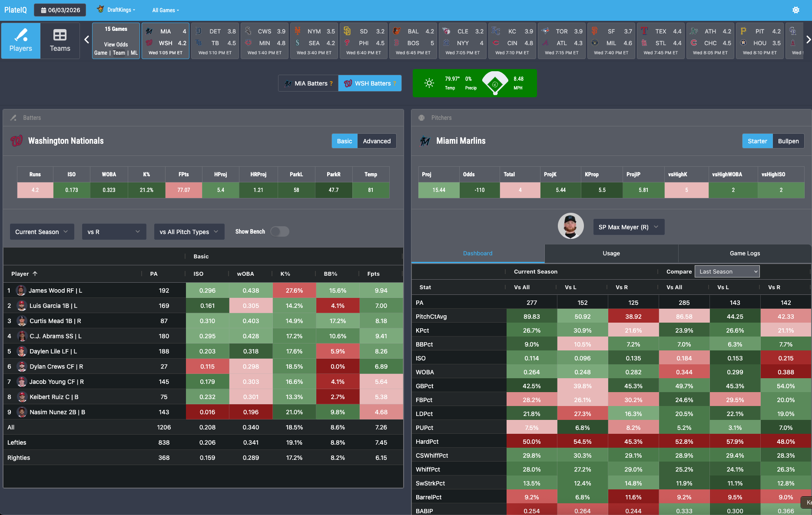Sort batters by the ISO column

[199, 274]
